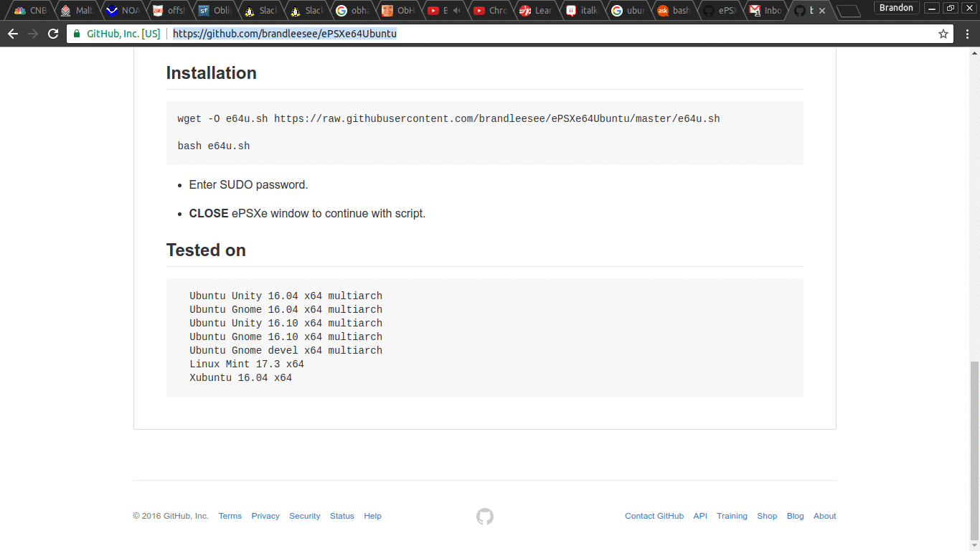Open the Chrome menu (three dots)

[x=967, y=34]
